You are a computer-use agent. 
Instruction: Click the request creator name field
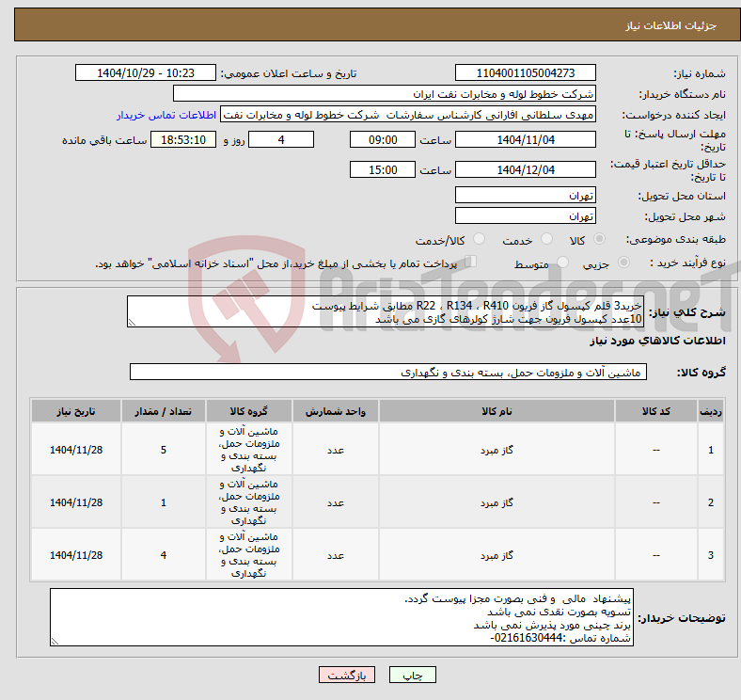coord(408,115)
